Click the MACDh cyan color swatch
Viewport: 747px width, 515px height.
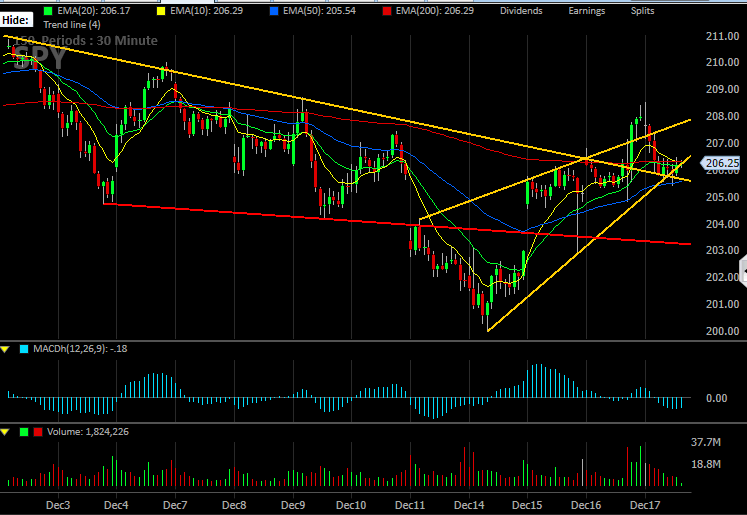click(24, 349)
